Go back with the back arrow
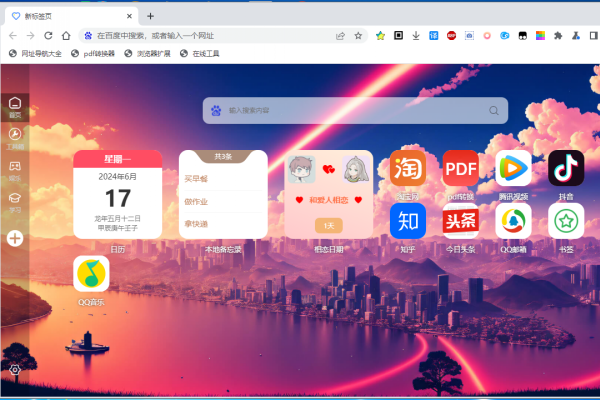Screen dimensions: 600x400 13,36
